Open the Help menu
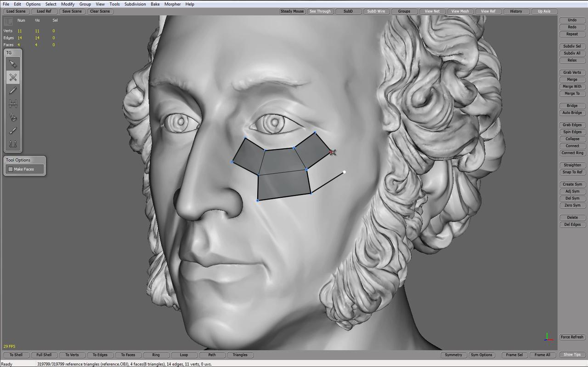Screen dimensions: 588x367 pyautogui.click(x=190, y=4)
